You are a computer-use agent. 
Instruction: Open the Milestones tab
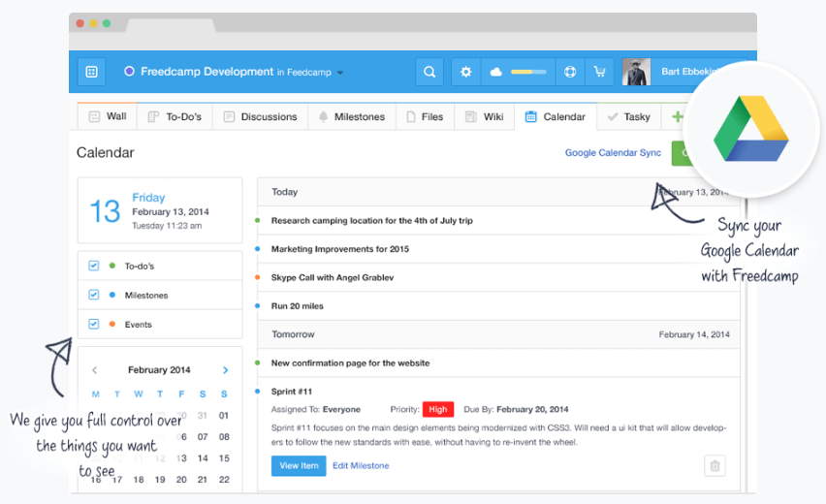tap(351, 116)
